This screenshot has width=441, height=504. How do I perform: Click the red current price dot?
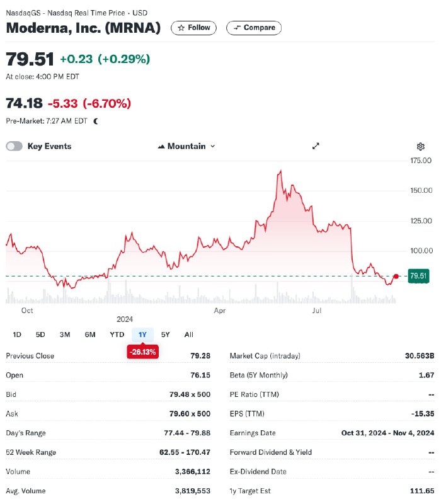(x=396, y=276)
